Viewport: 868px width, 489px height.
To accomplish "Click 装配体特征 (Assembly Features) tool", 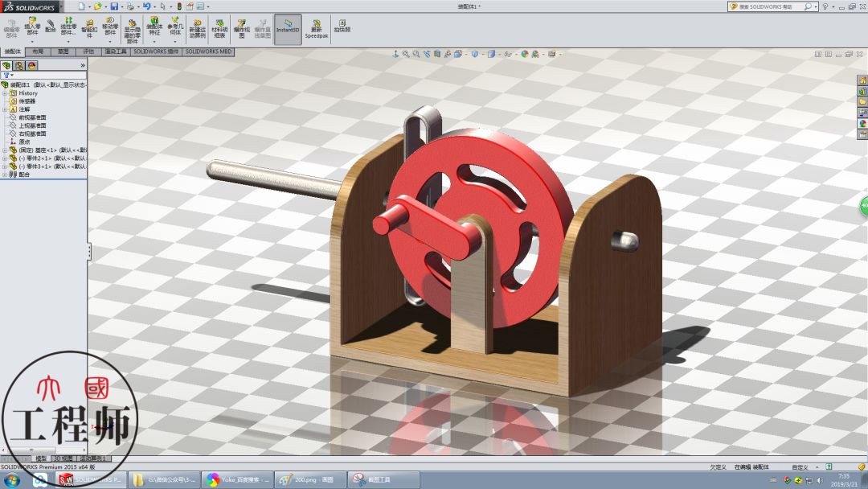I will coord(154,27).
